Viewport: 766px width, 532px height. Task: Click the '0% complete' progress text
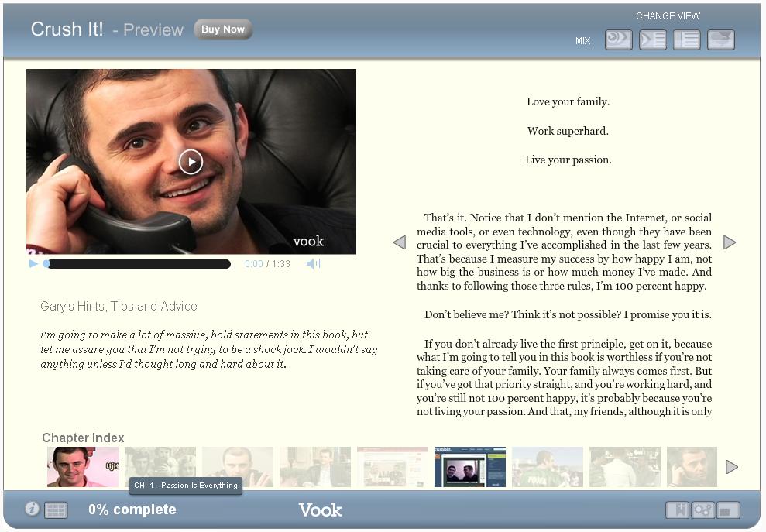(x=132, y=510)
